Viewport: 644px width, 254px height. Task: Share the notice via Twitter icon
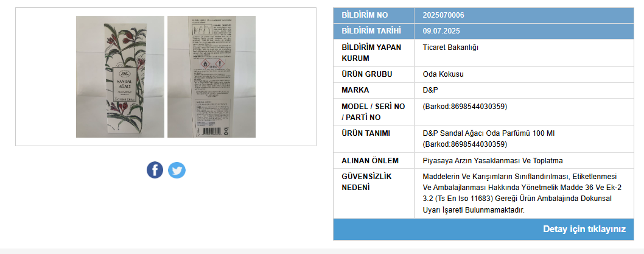pyautogui.click(x=177, y=170)
